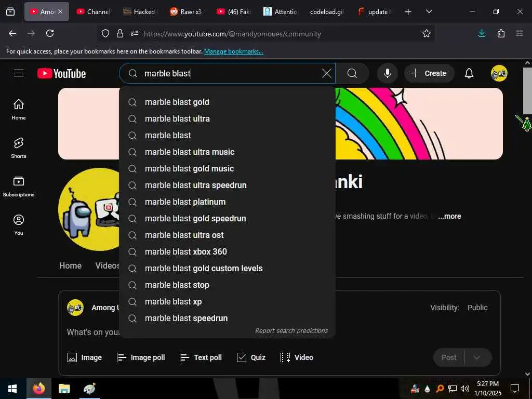
Task: Expand channel description with ...more
Action: pyautogui.click(x=449, y=216)
